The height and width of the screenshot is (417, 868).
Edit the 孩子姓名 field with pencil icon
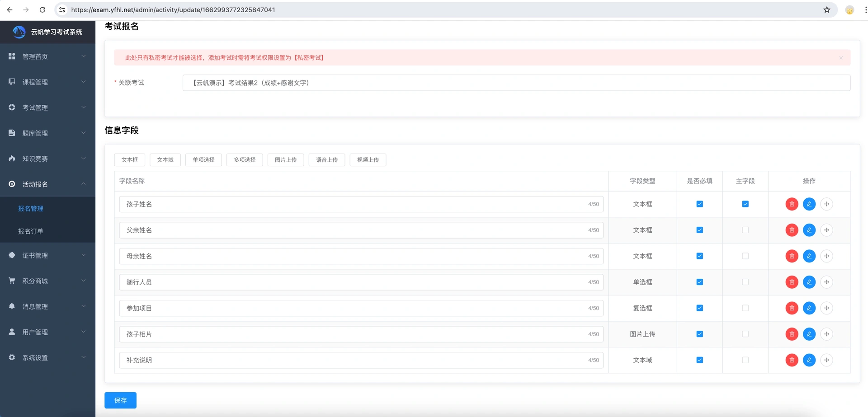pos(809,204)
